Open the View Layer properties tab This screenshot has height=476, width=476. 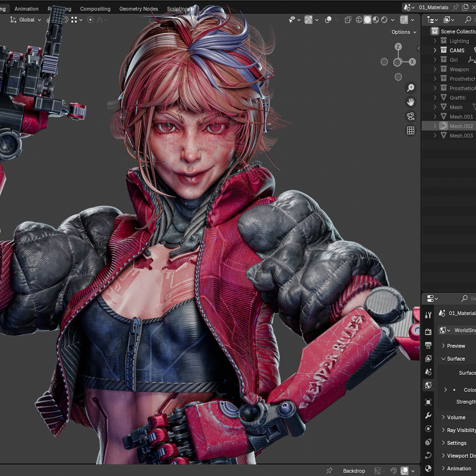[428, 359]
